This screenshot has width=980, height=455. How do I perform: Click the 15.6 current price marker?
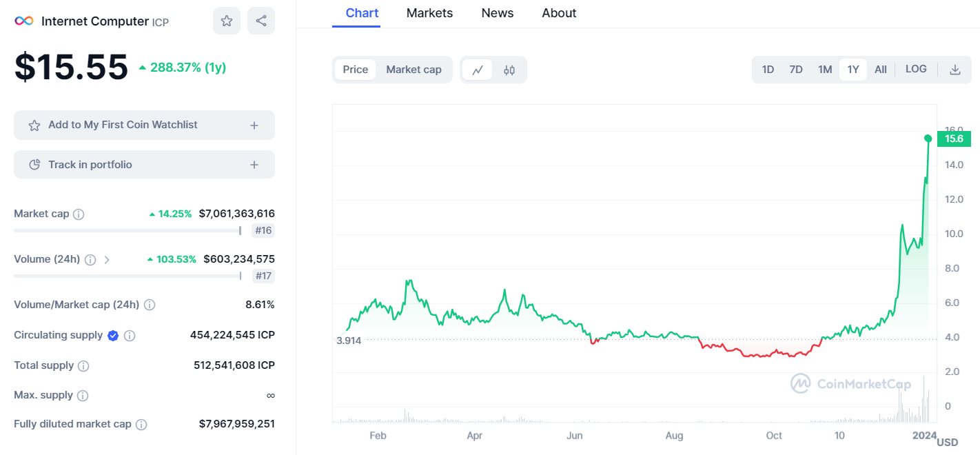pos(954,139)
